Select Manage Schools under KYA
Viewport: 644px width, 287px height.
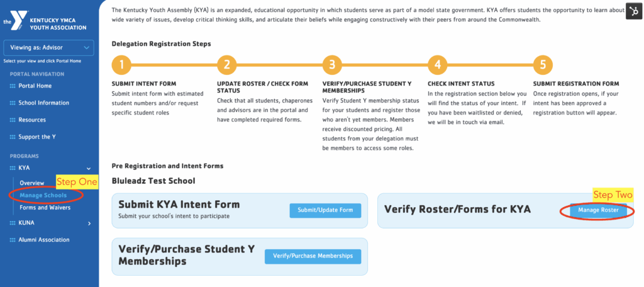(43, 196)
